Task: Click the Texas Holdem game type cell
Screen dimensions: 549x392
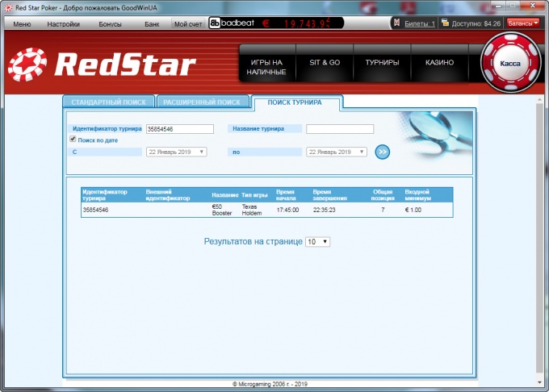Action: click(x=252, y=210)
